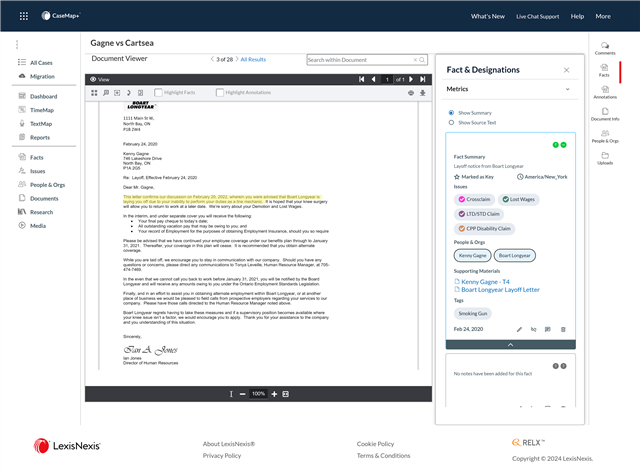Open the More menu in the header
The image size is (640, 474).
603,16
